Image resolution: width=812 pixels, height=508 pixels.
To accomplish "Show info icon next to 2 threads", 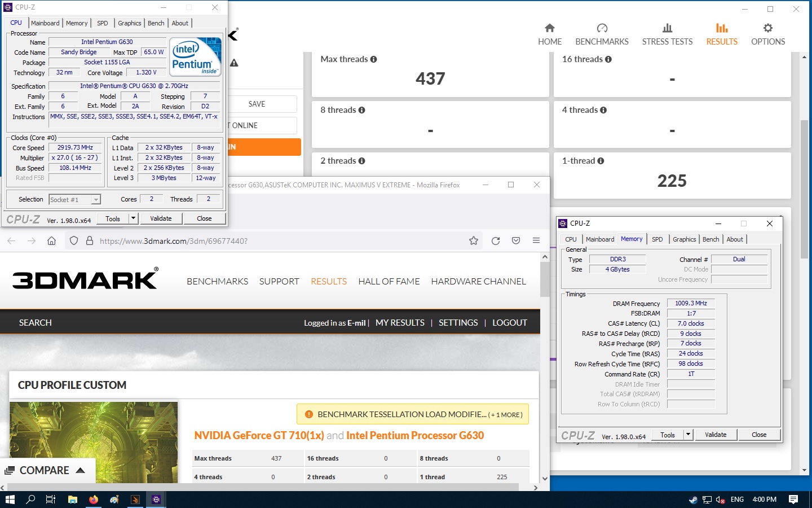I will pos(361,161).
